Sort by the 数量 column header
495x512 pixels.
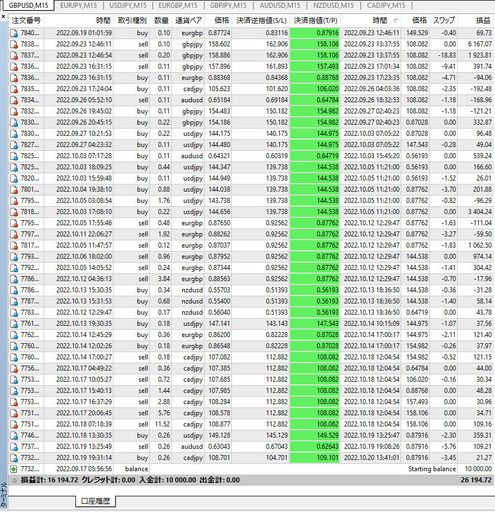click(161, 21)
